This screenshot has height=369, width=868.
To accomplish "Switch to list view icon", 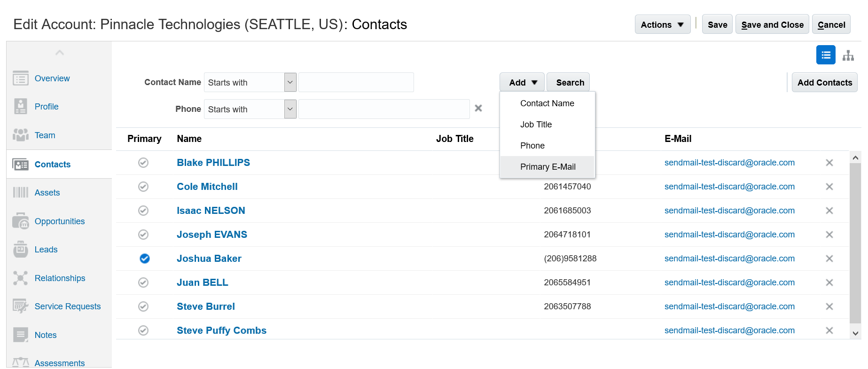I will coord(826,55).
